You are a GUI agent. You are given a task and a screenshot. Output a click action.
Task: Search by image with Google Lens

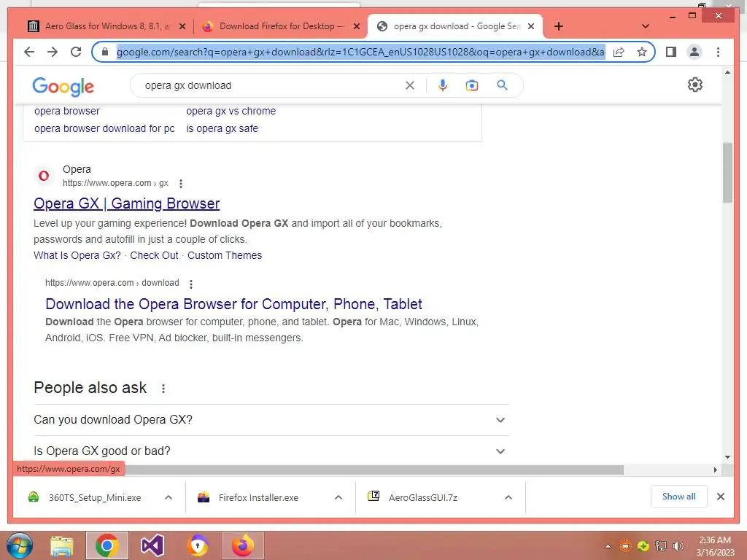(472, 85)
